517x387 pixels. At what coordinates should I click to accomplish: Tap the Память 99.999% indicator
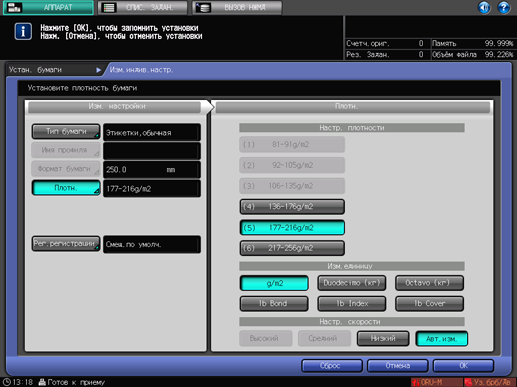(x=472, y=43)
